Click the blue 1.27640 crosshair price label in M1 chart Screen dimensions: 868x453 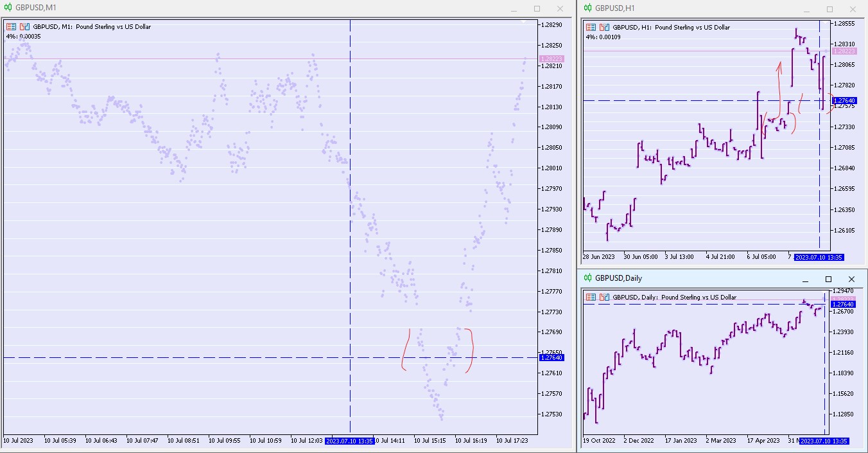[x=551, y=357]
